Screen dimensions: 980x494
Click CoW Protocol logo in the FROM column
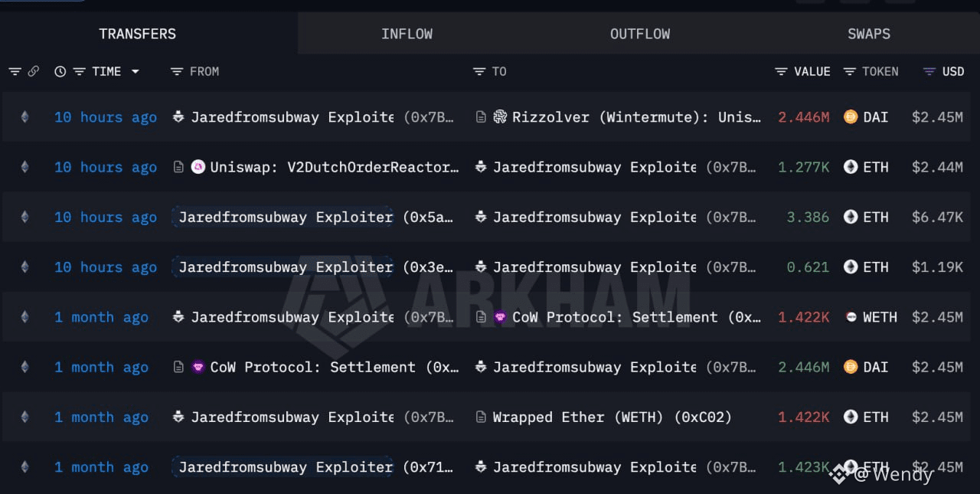tap(198, 367)
